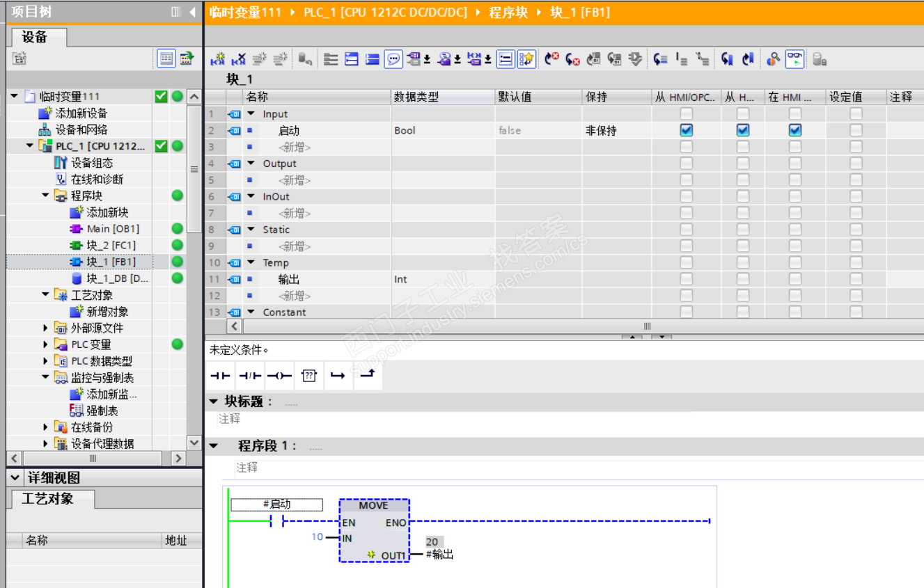
Task: Toggle 启动 accessible from HMI/OPC checkbox
Action: (687, 130)
